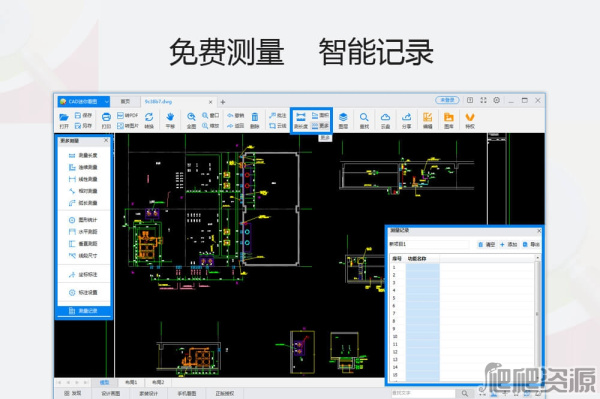600x399 pixels.
Task: Select Horizontal Distance (水平测距) in side panel
Action: click(x=83, y=231)
